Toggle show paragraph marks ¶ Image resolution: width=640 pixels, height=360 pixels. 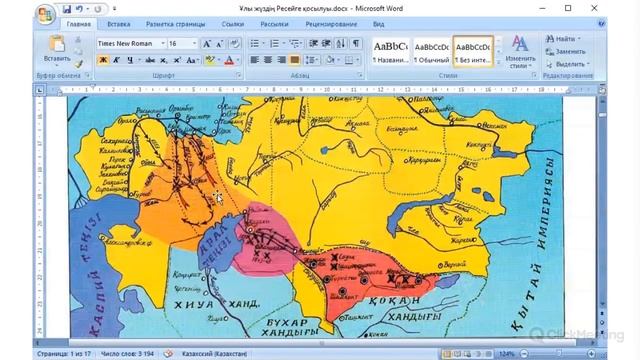(356, 44)
